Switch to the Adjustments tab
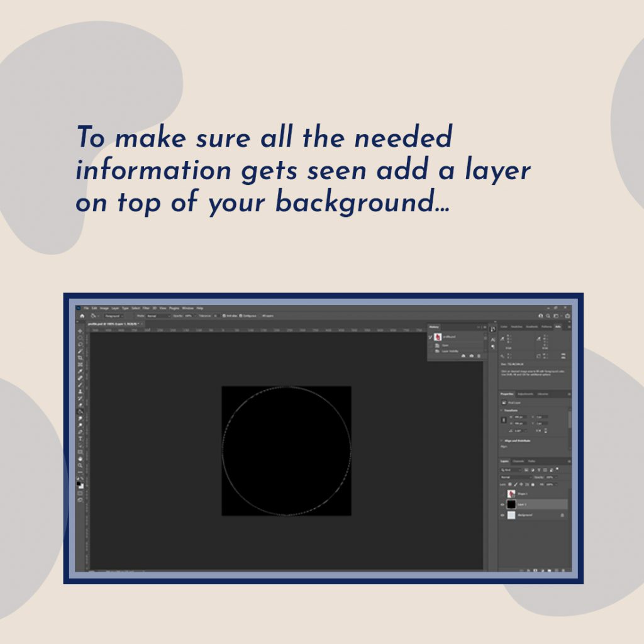The height and width of the screenshot is (644, 644). [x=525, y=394]
